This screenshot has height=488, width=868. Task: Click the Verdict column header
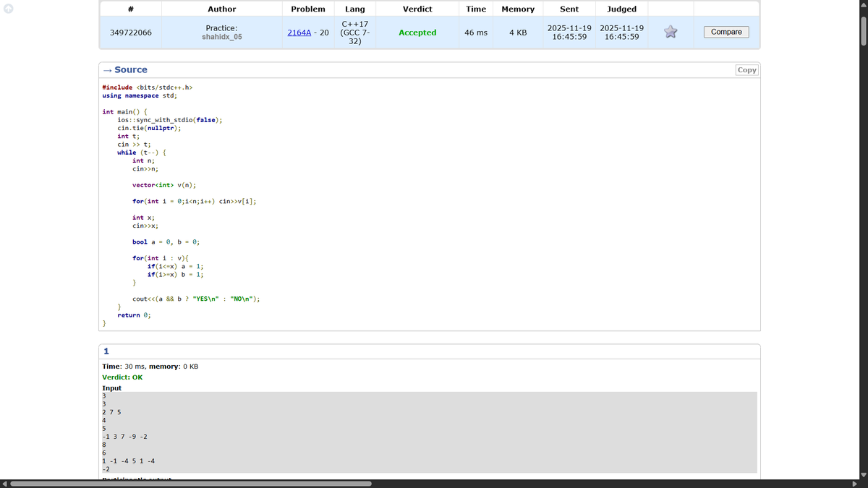(x=417, y=9)
